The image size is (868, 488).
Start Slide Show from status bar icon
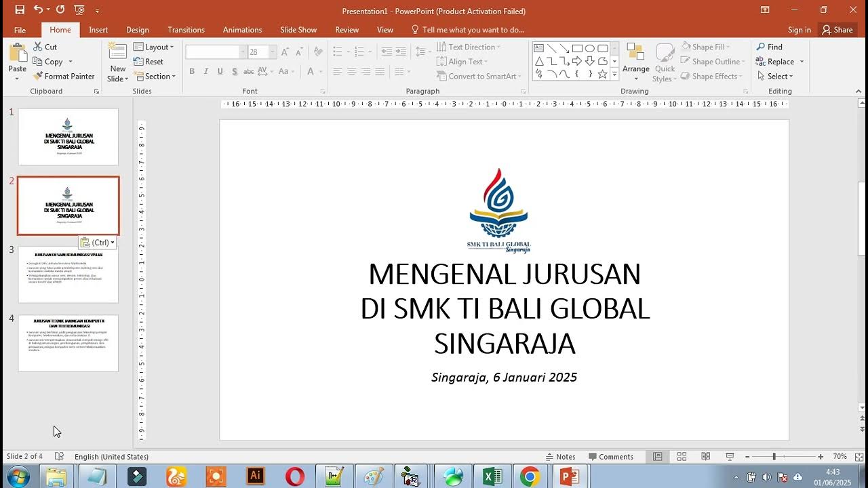730,457
